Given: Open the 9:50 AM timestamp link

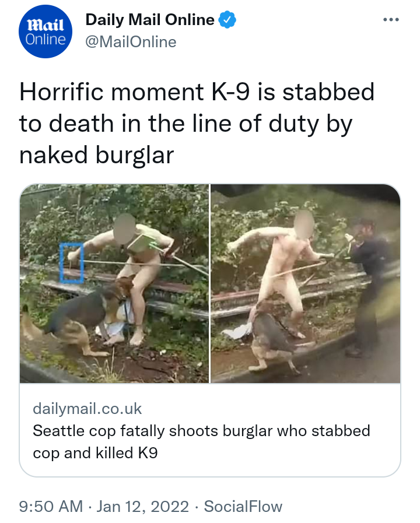Looking at the screenshot, I should tap(51, 506).
